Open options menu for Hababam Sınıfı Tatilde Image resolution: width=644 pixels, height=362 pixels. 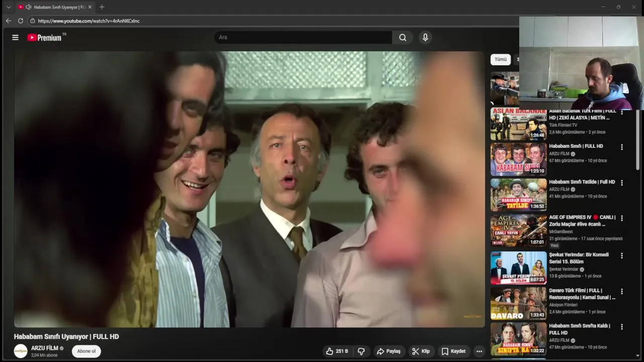[622, 183]
